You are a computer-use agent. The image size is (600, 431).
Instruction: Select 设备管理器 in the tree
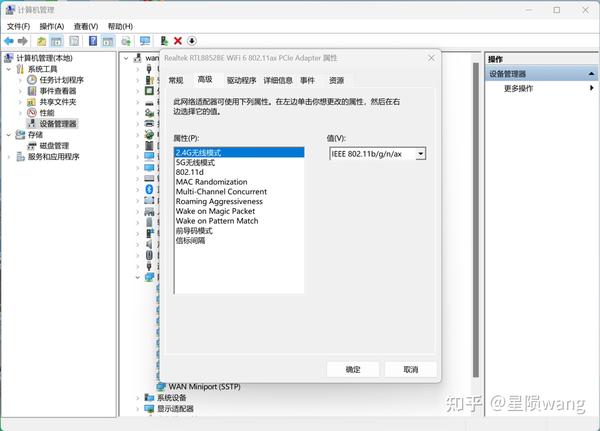(58, 124)
